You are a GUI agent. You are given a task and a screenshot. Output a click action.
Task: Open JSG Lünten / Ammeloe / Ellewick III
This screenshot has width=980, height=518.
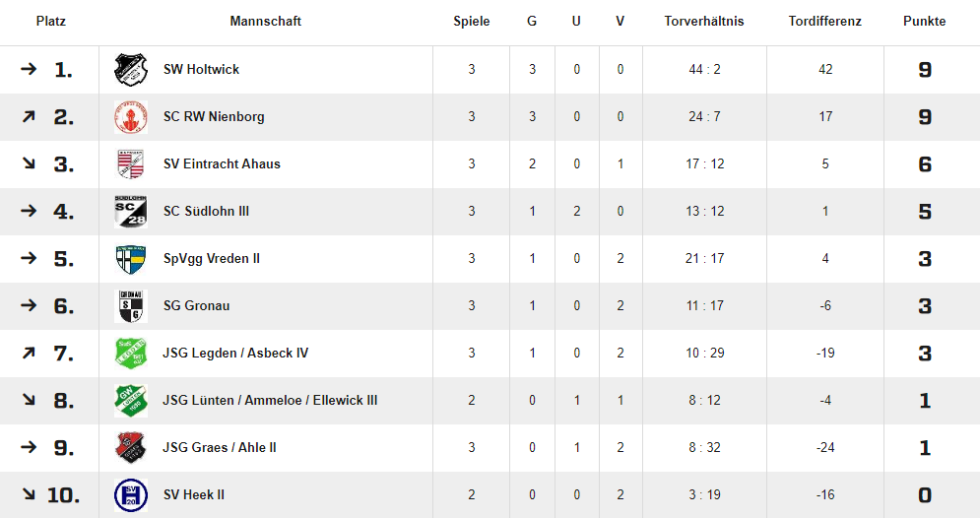tap(270, 401)
